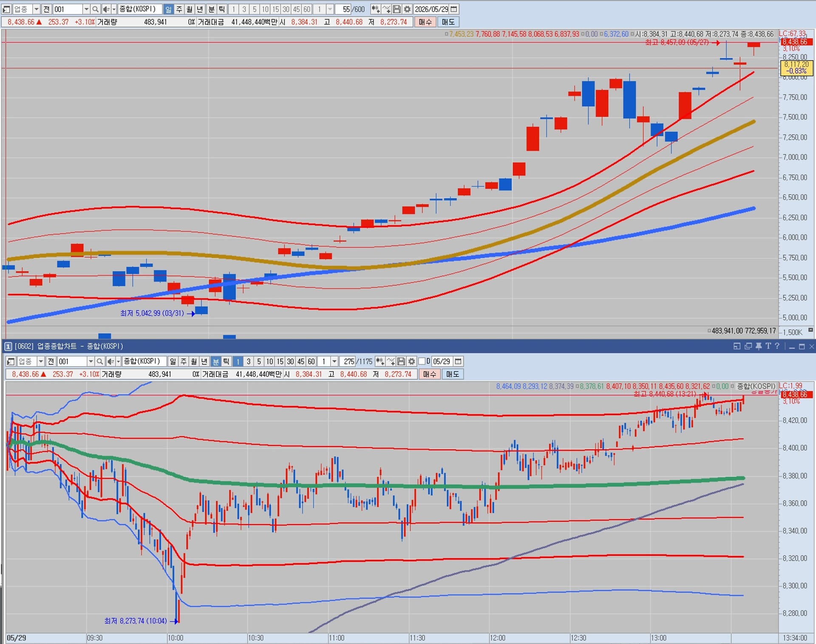Open the search magnifier in lower chart toolbar

tap(99, 362)
